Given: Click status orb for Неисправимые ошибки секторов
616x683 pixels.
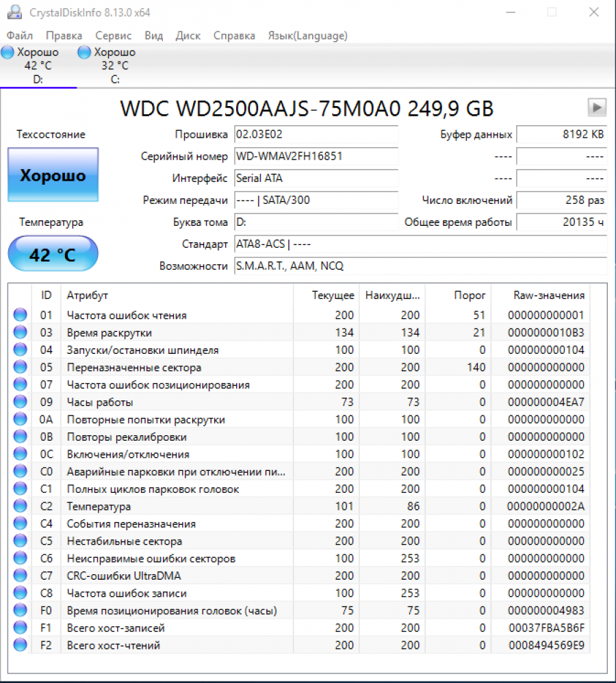Looking at the screenshot, I should (20, 558).
